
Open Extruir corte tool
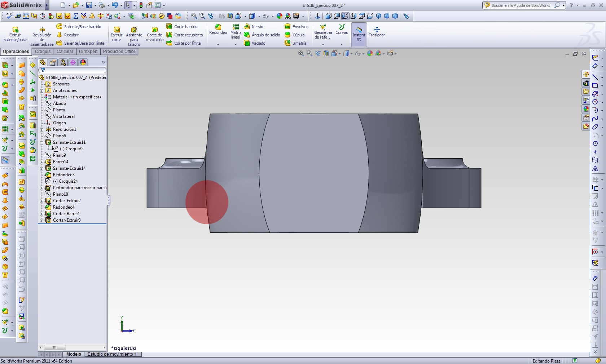point(117,34)
